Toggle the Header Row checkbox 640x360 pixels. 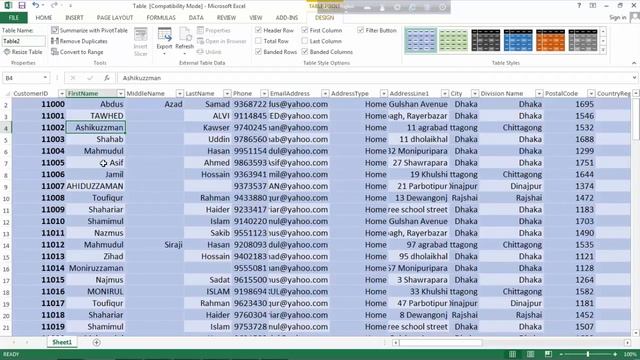[258, 30]
